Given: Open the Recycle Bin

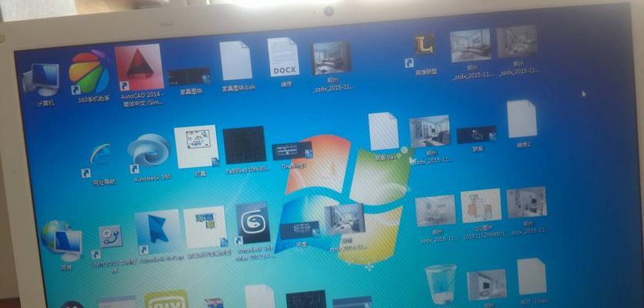Looking at the screenshot, I should [x=440, y=285].
